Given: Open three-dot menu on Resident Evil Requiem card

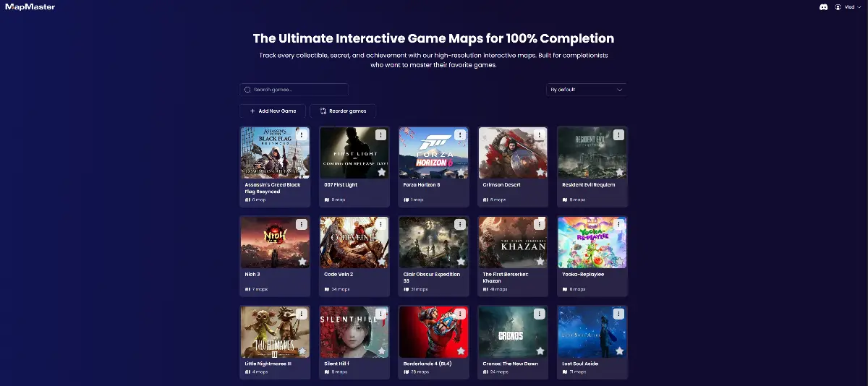Looking at the screenshot, I should click(618, 135).
